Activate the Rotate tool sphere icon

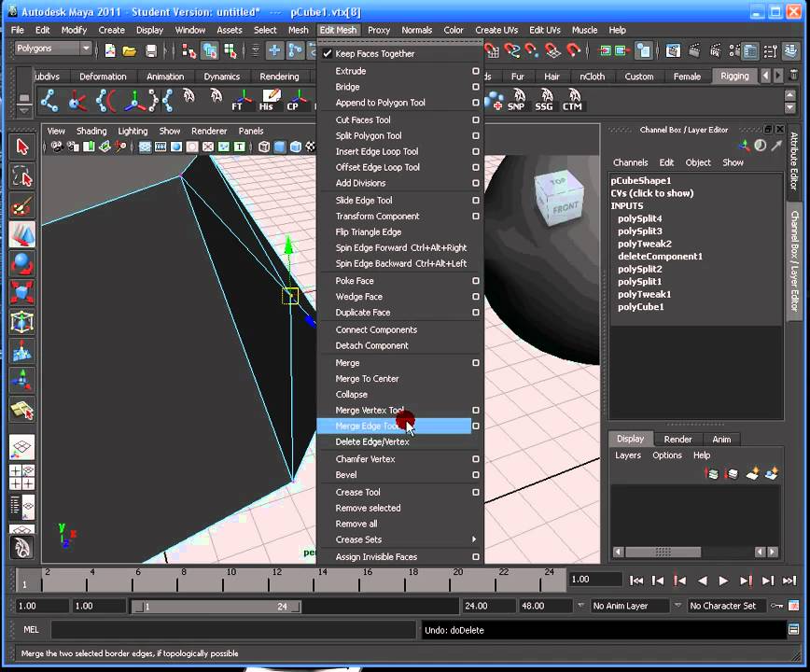click(21, 264)
